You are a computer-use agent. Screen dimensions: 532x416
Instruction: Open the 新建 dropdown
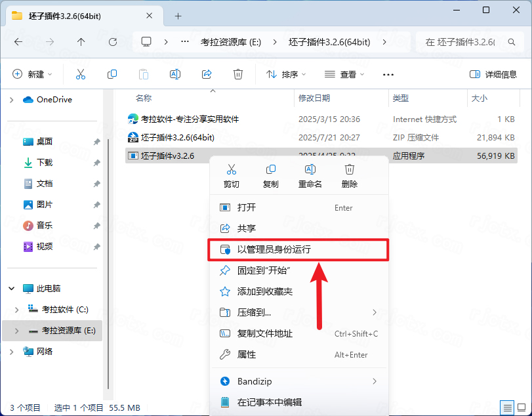point(32,74)
